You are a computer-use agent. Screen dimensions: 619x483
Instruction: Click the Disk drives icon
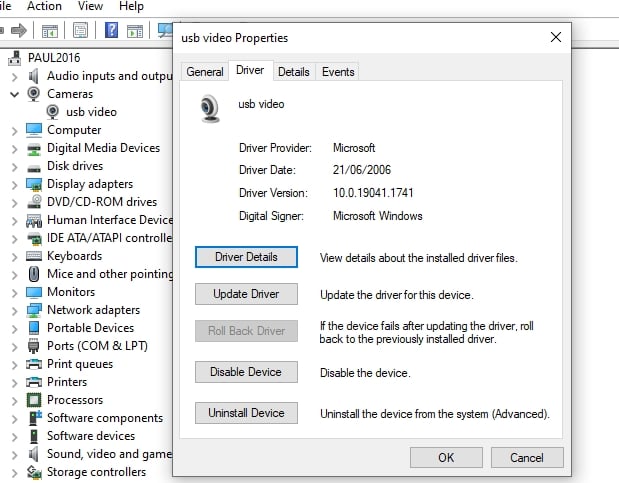(x=34, y=167)
